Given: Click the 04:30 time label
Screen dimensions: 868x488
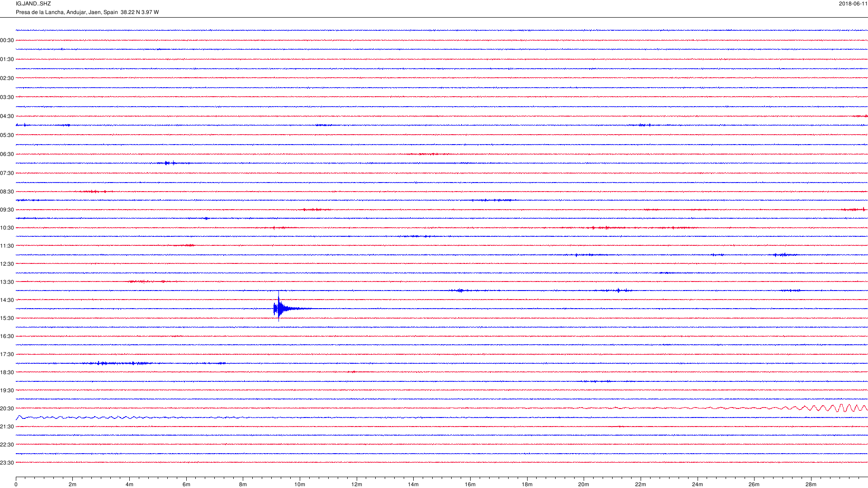Looking at the screenshot, I should [x=7, y=116].
